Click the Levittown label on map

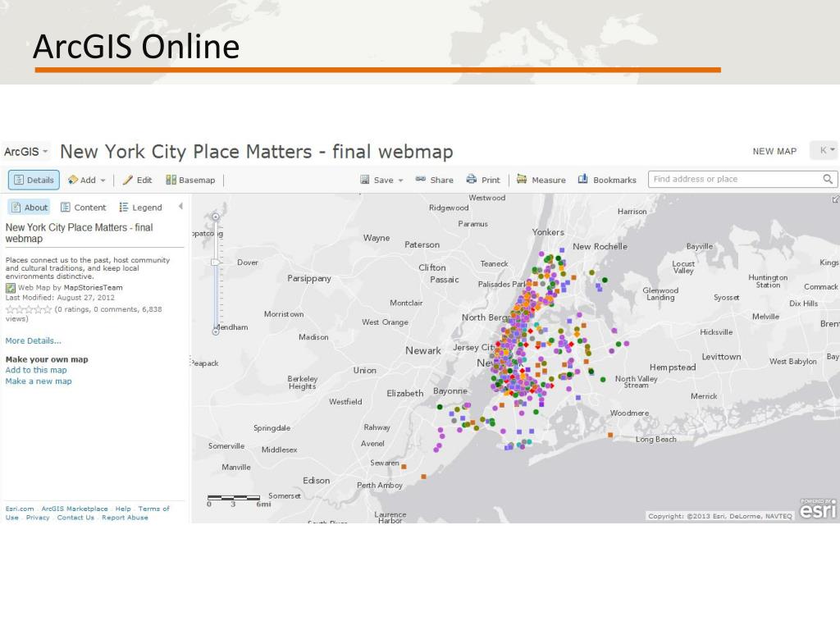(722, 357)
